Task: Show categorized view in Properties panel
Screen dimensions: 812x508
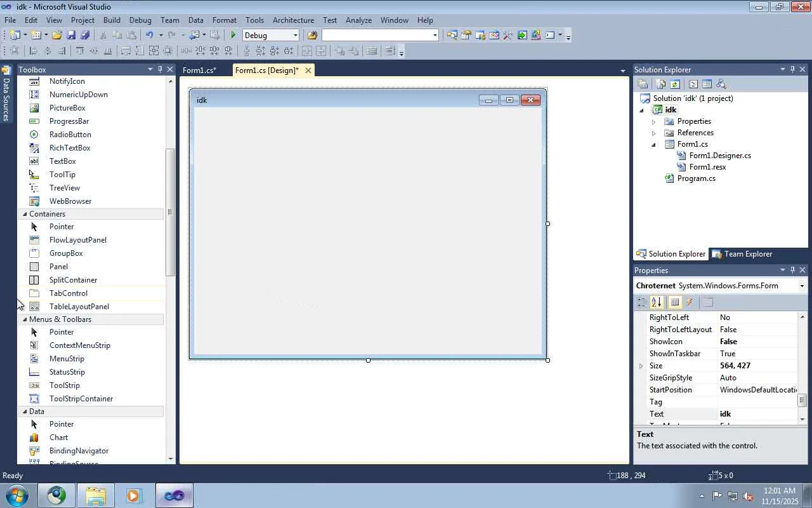Action: (642, 302)
